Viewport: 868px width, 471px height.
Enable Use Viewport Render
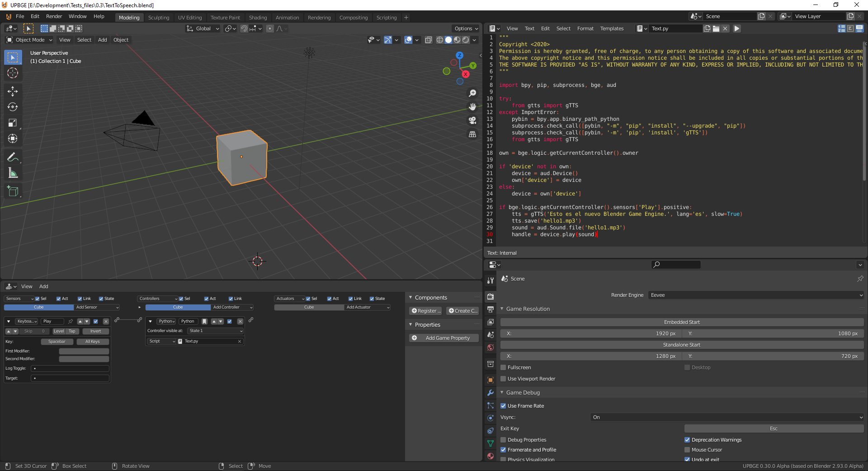503,379
